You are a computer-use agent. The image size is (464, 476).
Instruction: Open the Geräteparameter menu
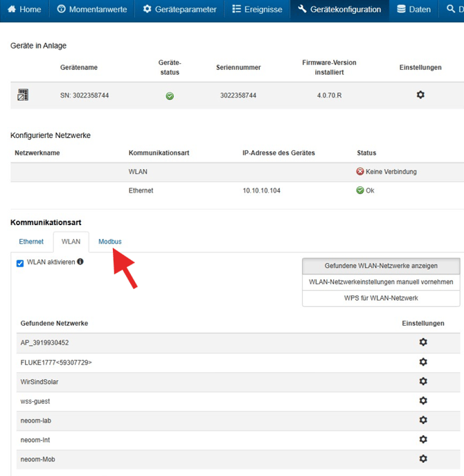pos(179,10)
